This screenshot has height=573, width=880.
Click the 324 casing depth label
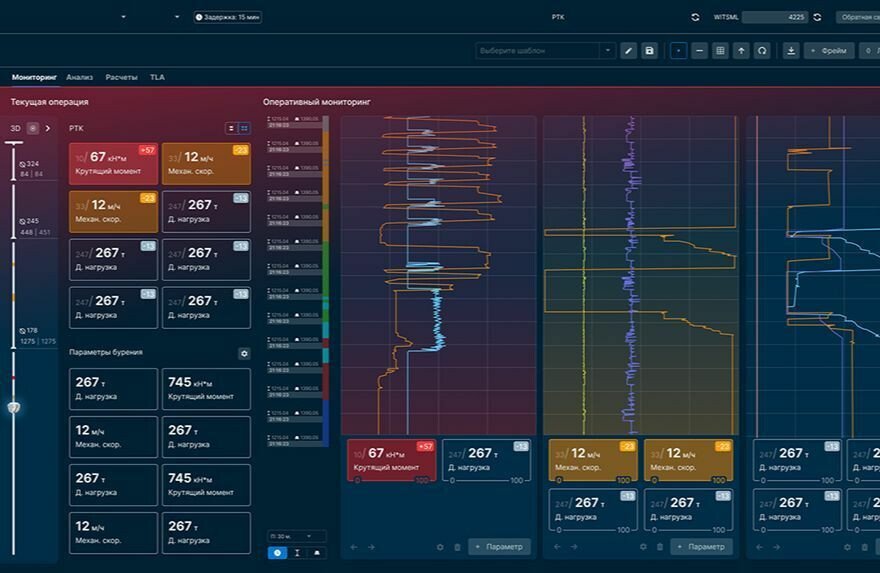29,164
